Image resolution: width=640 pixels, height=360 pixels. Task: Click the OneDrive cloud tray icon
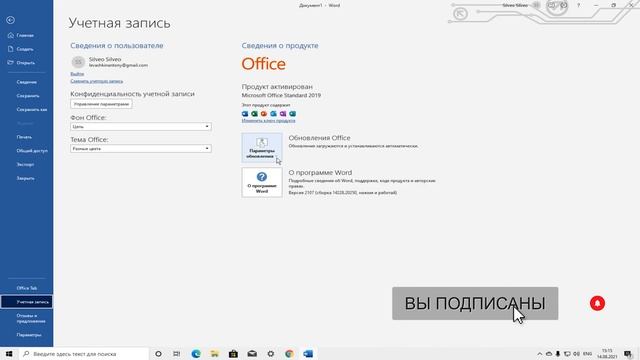pyautogui.click(x=549, y=354)
